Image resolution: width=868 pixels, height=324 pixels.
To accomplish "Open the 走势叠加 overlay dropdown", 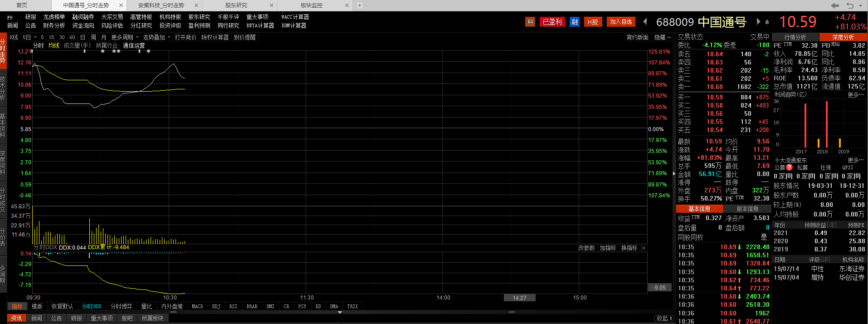I will (x=156, y=37).
